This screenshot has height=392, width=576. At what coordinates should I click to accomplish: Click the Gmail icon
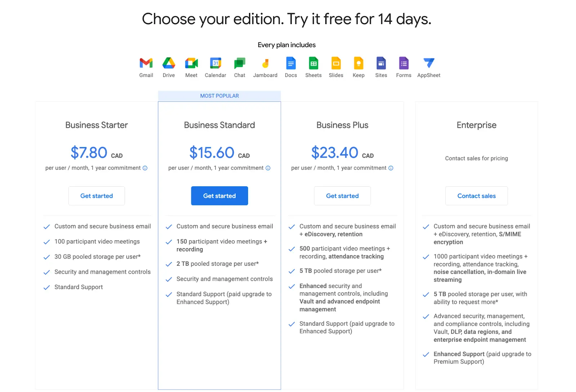pos(146,63)
